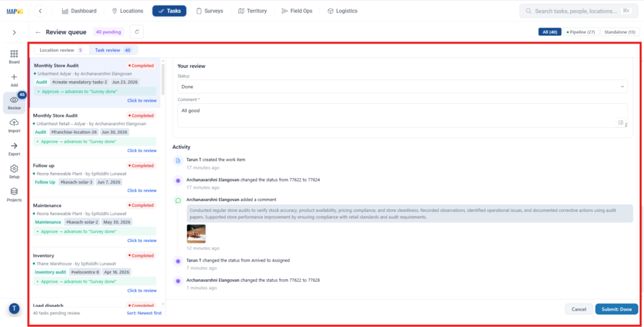
Task: Click 40 tasks pending review text
Action: pos(56,313)
